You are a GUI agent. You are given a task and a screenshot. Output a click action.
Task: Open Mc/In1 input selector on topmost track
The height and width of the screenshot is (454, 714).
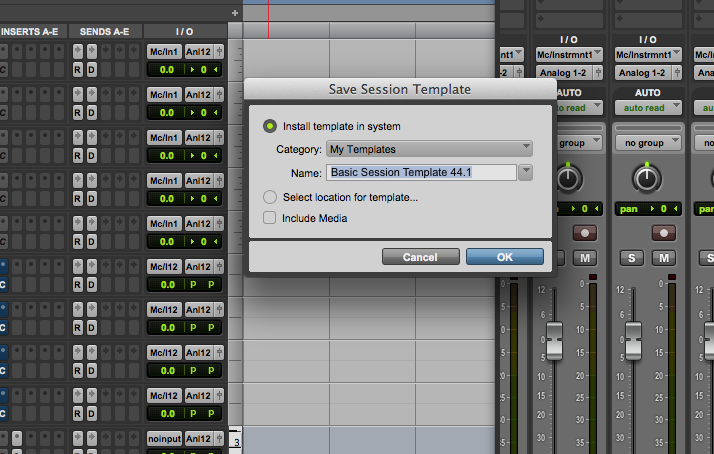point(164,51)
